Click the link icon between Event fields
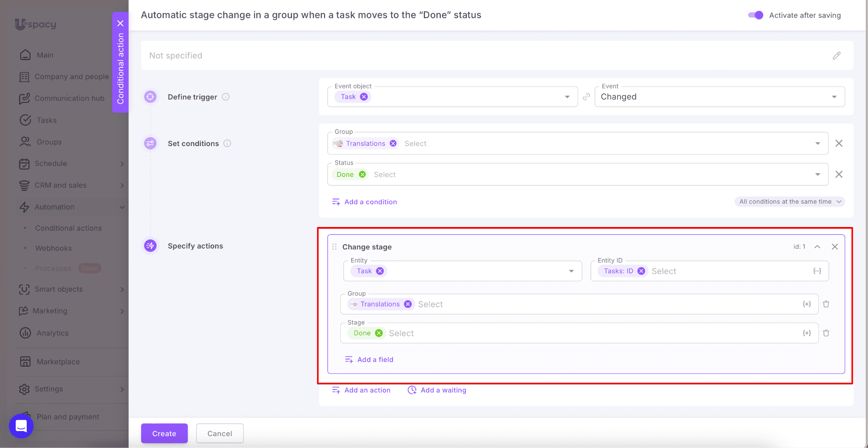 pyautogui.click(x=586, y=97)
